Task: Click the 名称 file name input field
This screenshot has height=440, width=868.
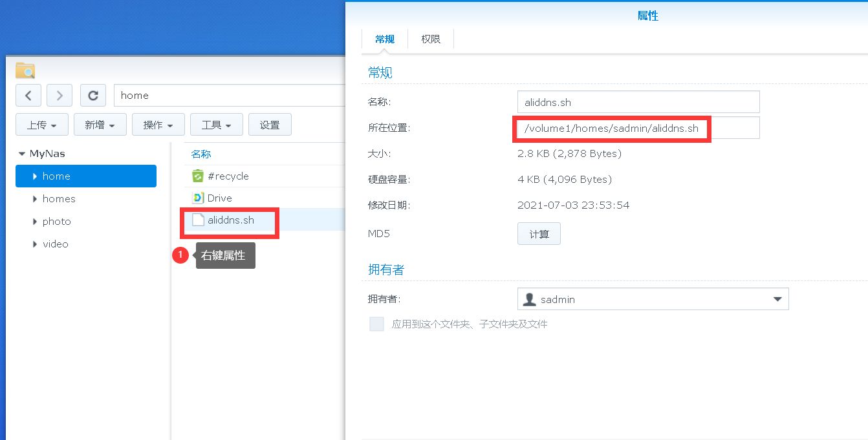Action: tap(638, 102)
